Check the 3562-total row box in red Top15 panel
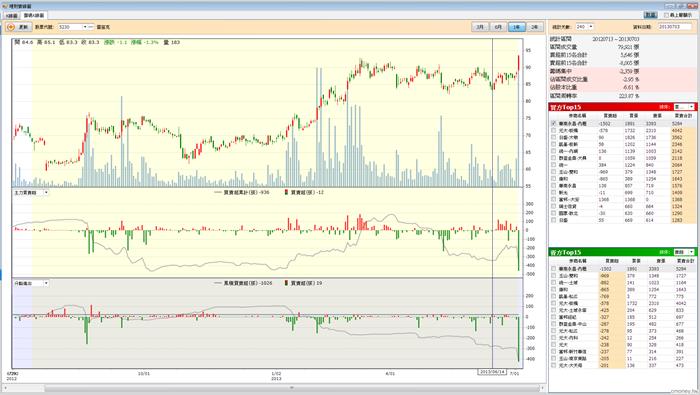This screenshot has width=700, height=395. [x=554, y=137]
